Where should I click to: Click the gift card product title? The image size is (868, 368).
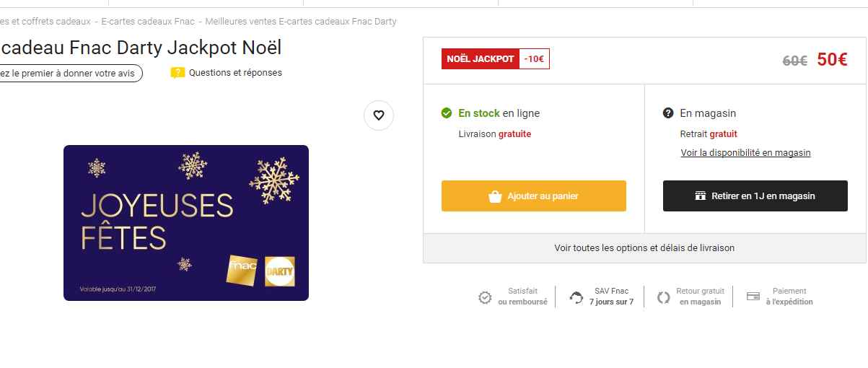[141, 48]
